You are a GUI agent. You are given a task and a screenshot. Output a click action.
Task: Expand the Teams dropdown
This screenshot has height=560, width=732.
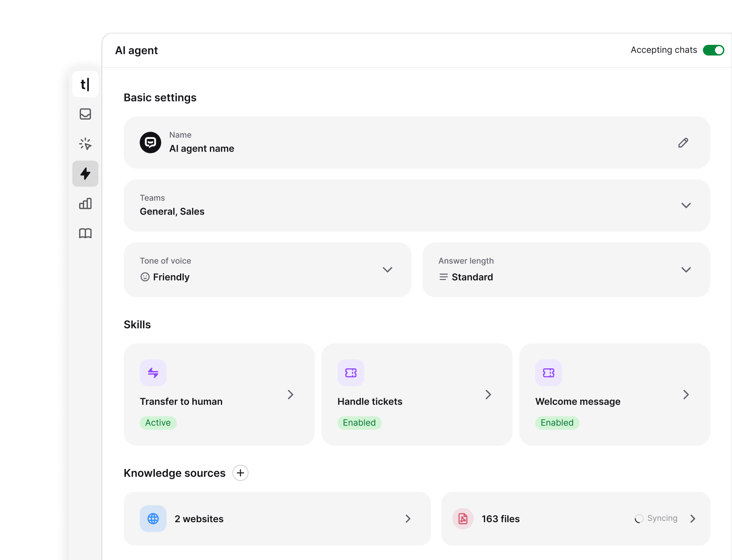pos(686,205)
